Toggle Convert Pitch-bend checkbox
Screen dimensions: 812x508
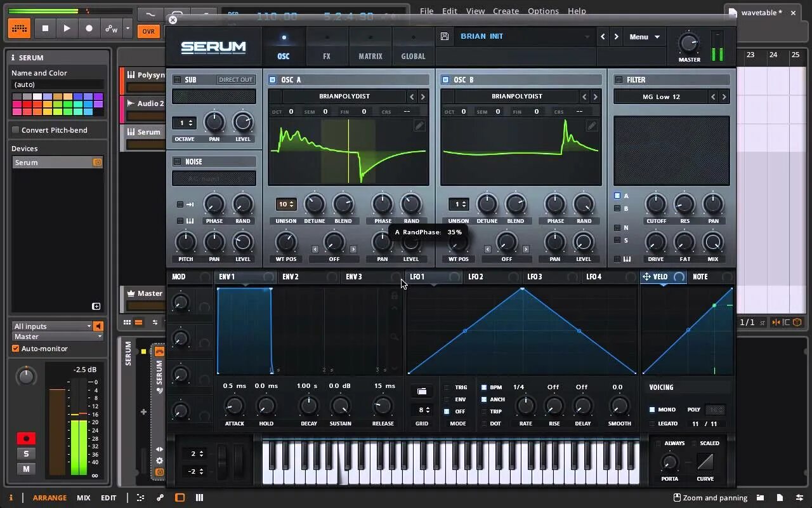click(x=16, y=130)
